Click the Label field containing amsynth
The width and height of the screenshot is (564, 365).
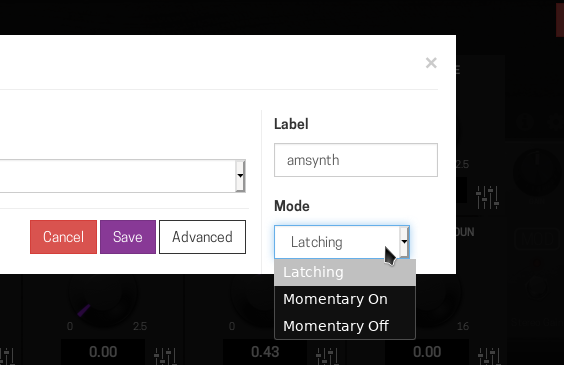(x=356, y=160)
